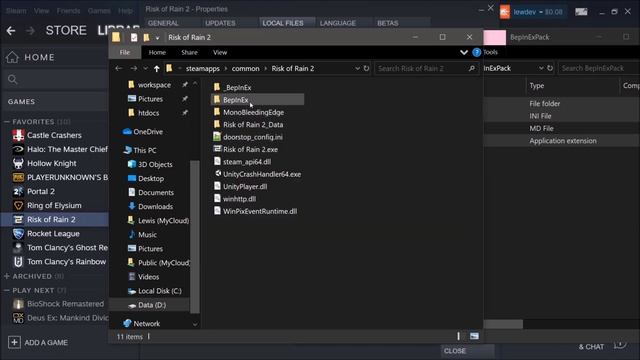Click navigation pane scrollbar

pyautogui.click(x=195, y=236)
